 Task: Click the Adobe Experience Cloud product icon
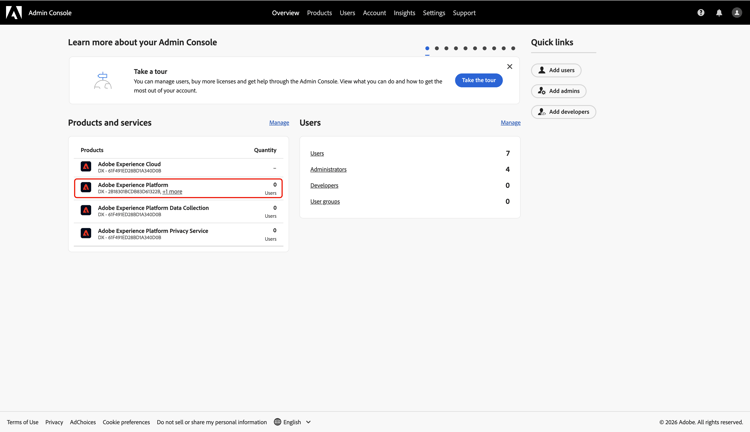tap(86, 167)
